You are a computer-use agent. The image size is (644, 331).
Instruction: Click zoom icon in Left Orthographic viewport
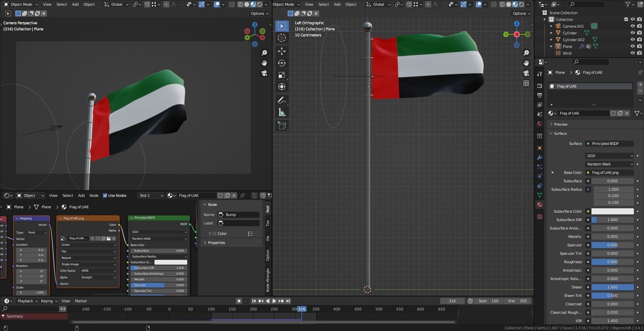click(x=526, y=53)
